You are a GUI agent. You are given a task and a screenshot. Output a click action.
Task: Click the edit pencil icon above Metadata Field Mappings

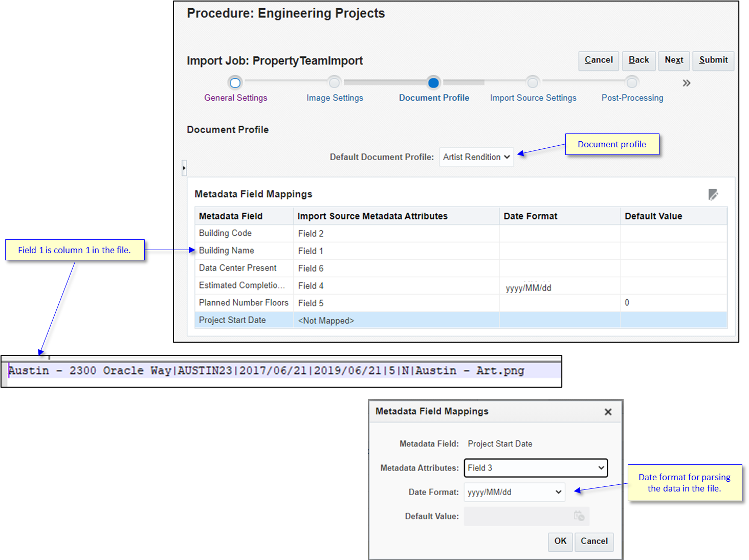(x=714, y=194)
